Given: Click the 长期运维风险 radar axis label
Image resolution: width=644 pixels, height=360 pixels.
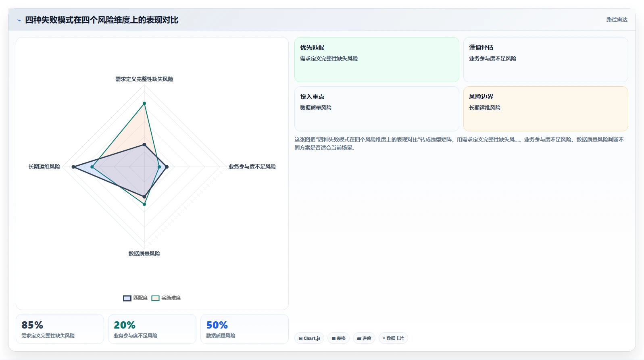Looking at the screenshot, I should pos(44,166).
